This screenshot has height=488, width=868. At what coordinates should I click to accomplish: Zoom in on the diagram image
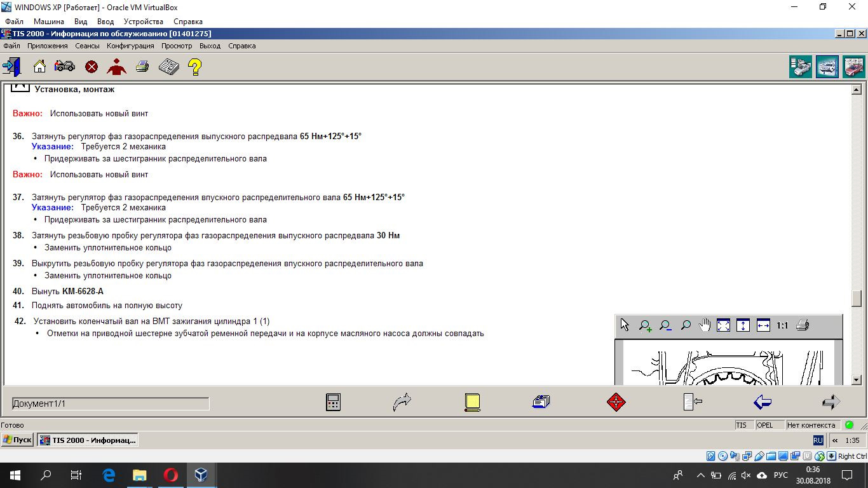(645, 325)
